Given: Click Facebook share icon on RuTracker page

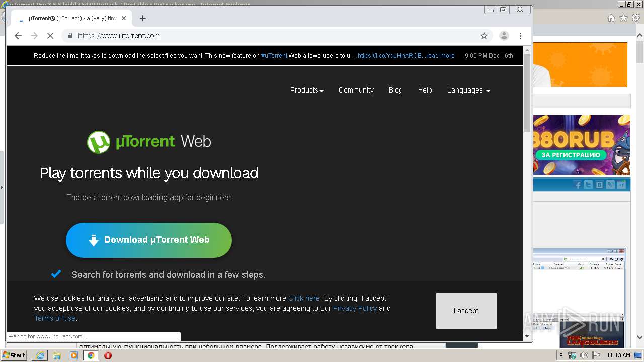Looking at the screenshot, I should click(578, 185).
